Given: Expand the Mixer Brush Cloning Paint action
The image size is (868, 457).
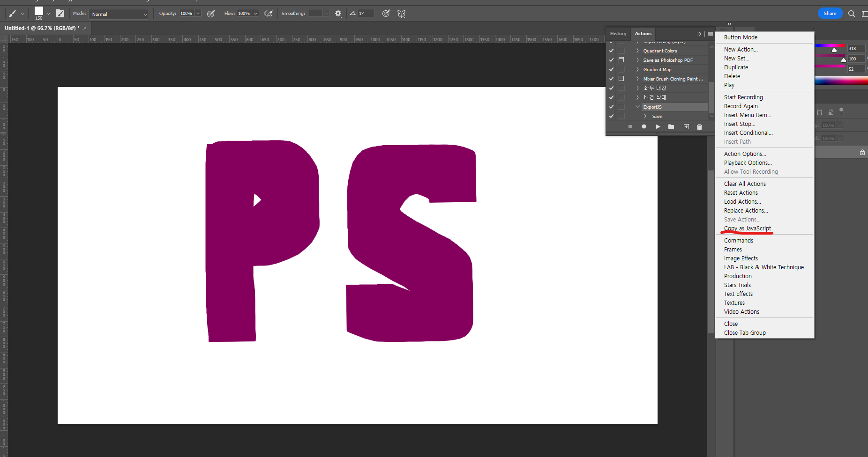Looking at the screenshot, I should point(637,79).
